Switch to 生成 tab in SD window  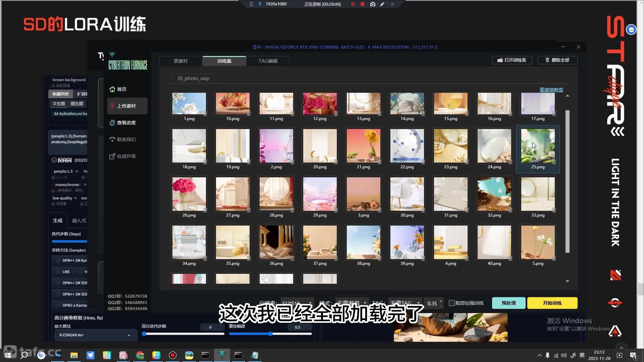click(x=58, y=220)
